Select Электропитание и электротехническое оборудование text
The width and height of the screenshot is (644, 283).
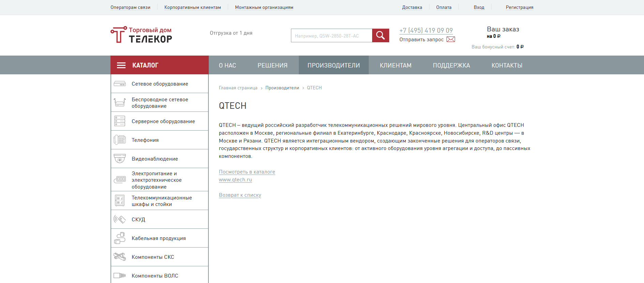157,180
